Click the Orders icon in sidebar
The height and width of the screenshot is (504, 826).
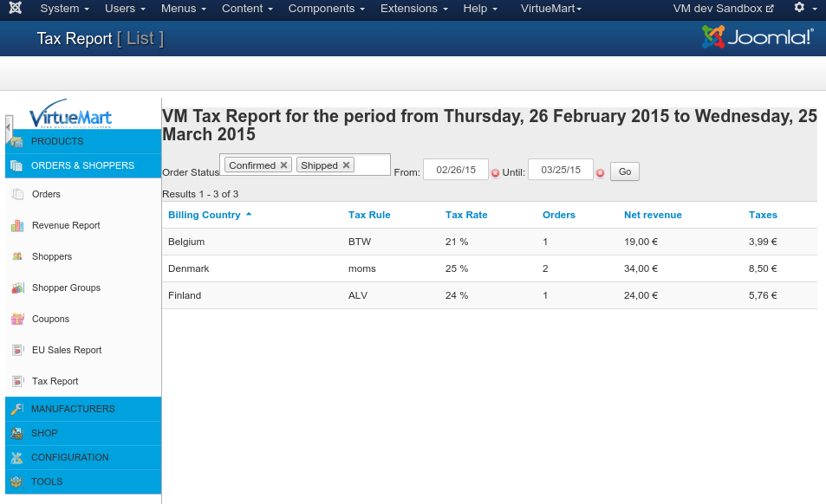(17, 194)
